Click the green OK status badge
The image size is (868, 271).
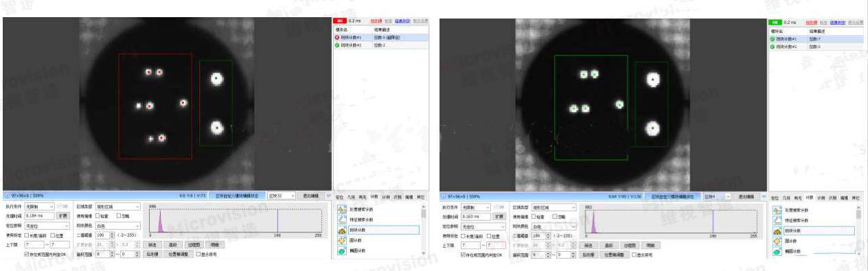click(776, 23)
